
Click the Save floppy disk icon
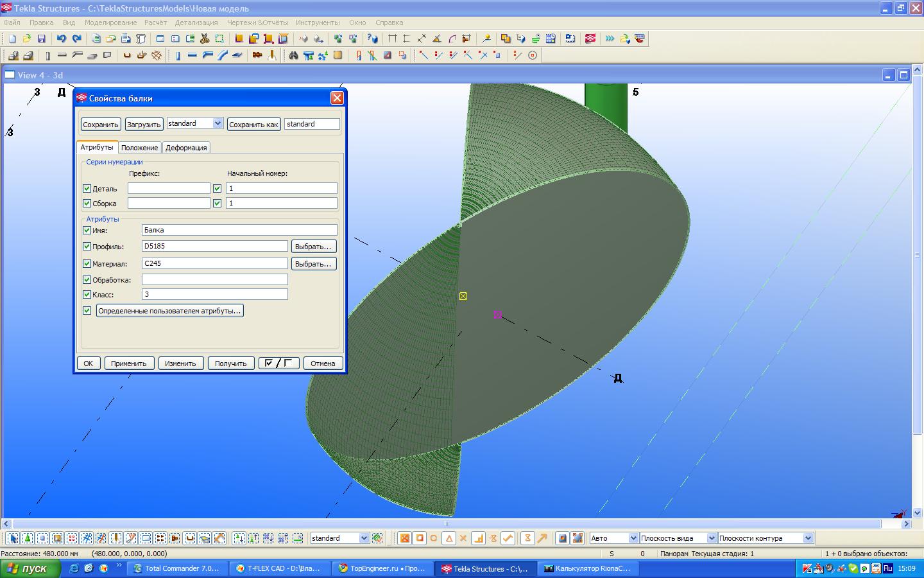42,39
